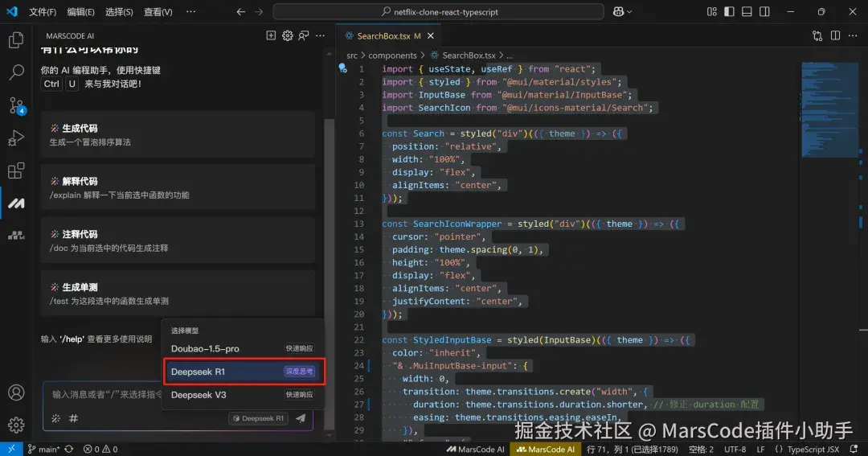
Task: Close the SearchBox.tsx tab
Action: point(431,36)
